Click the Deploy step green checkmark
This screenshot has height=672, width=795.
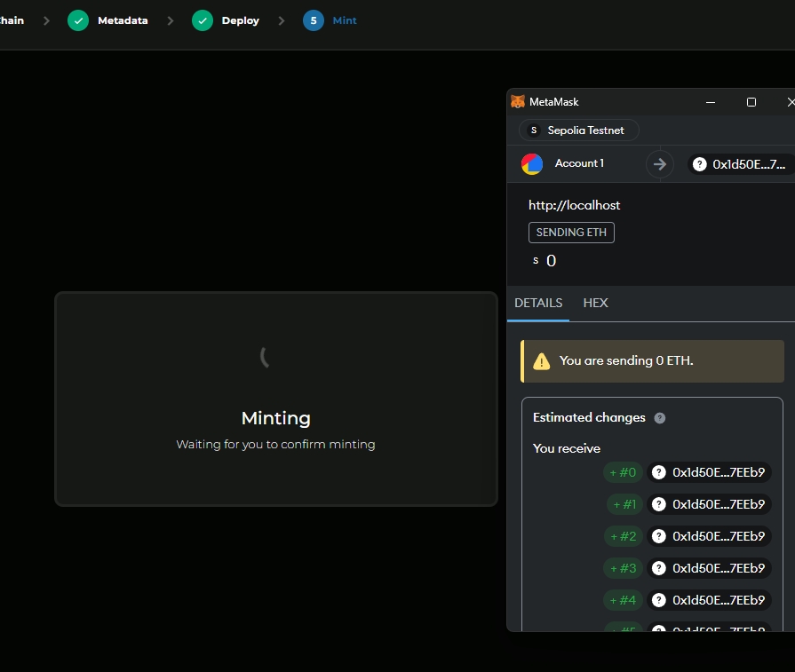[x=203, y=20]
